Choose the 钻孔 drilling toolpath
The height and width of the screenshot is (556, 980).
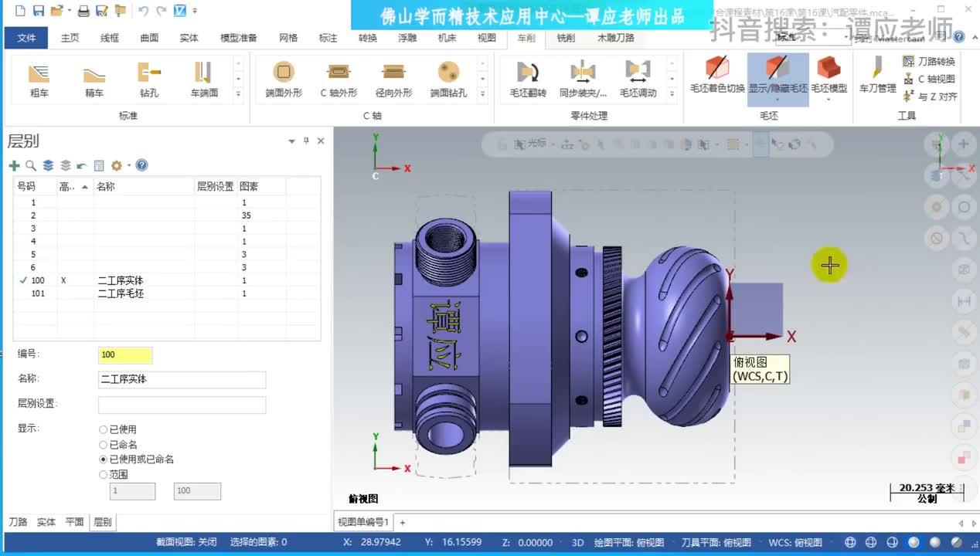tap(149, 80)
